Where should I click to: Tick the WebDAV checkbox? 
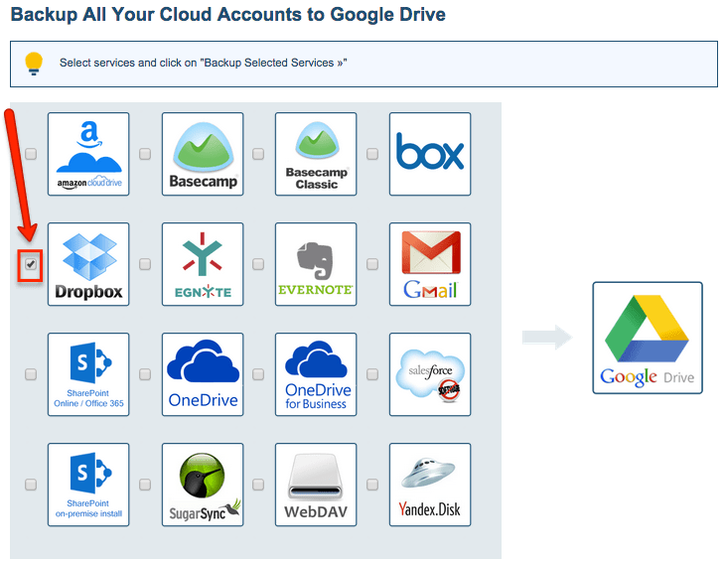click(x=258, y=485)
